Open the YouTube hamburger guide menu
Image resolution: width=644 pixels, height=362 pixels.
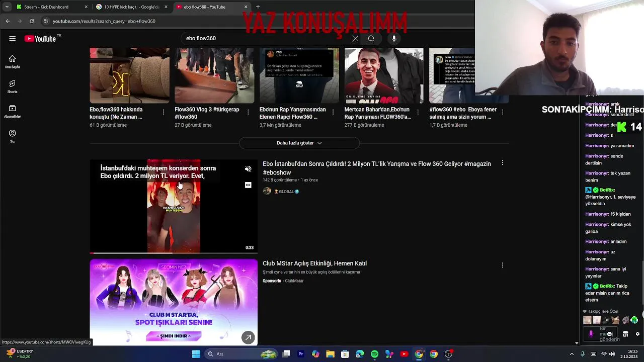click(x=13, y=39)
